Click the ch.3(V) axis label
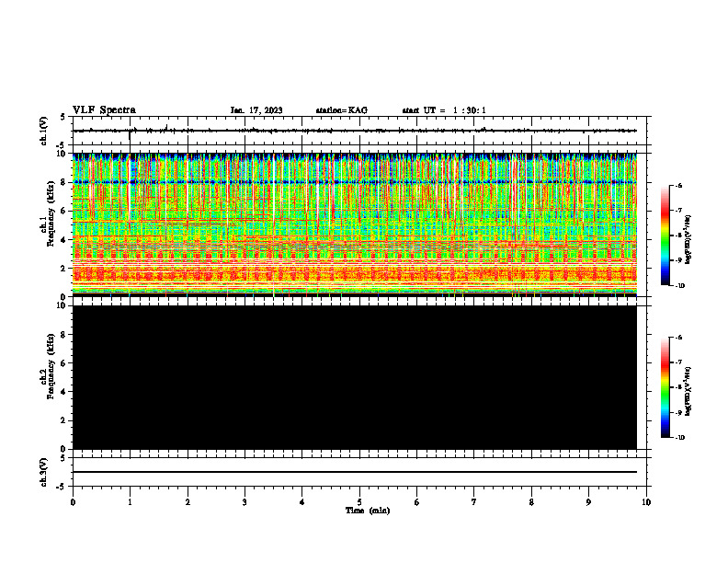This screenshot has height=563, width=728. [44, 472]
